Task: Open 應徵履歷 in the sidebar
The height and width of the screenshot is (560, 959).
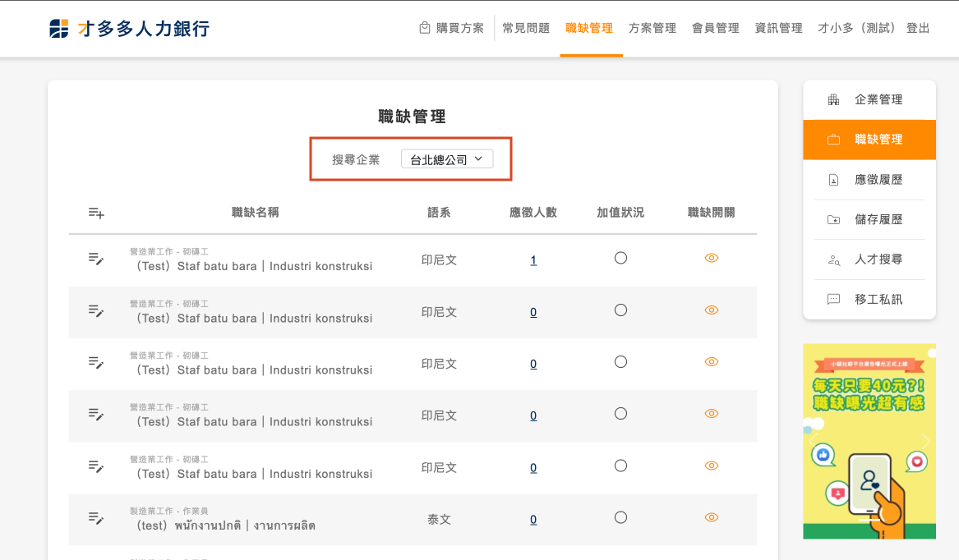Action: click(x=869, y=180)
